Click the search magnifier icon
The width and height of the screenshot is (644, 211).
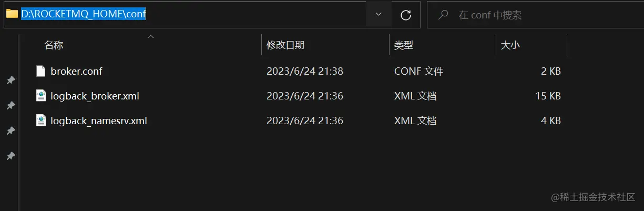pyautogui.click(x=444, y=15)
